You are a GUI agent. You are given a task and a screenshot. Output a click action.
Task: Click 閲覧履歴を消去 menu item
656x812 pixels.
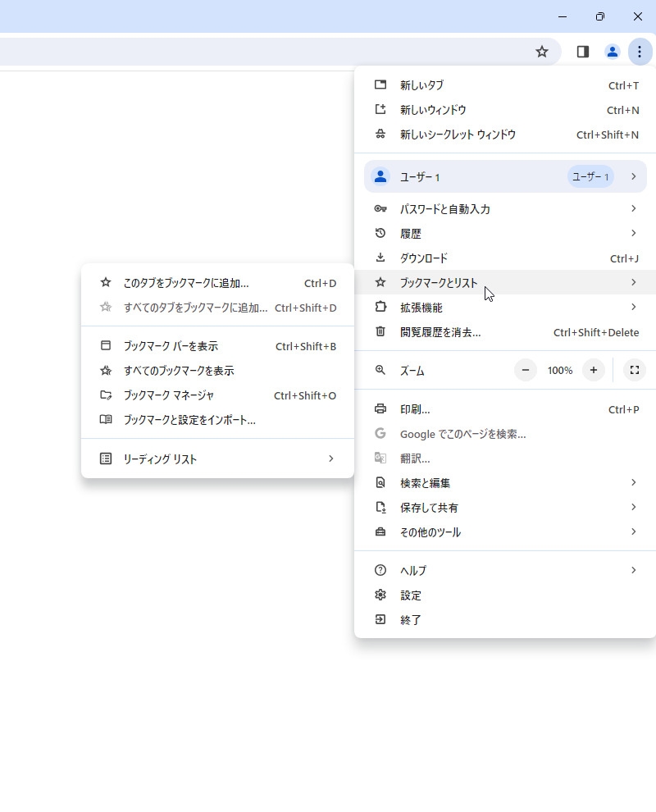(440, 332)
